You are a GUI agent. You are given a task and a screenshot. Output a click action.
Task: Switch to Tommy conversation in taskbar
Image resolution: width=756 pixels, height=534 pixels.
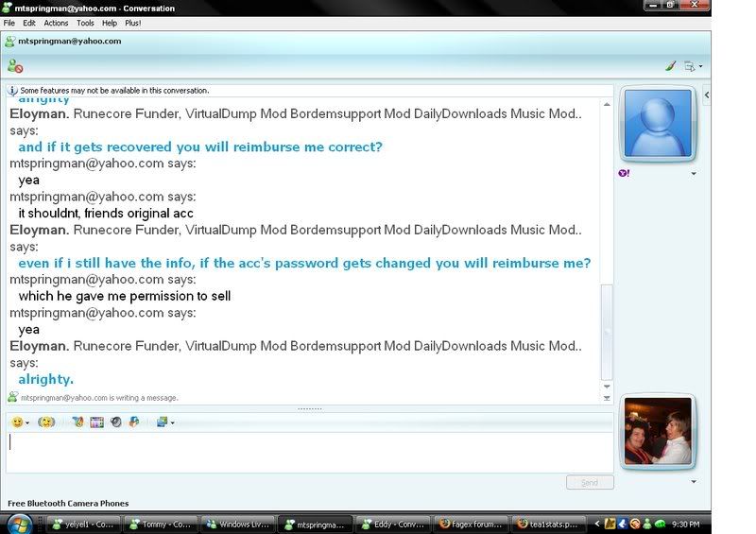click(x=161, y=524)
